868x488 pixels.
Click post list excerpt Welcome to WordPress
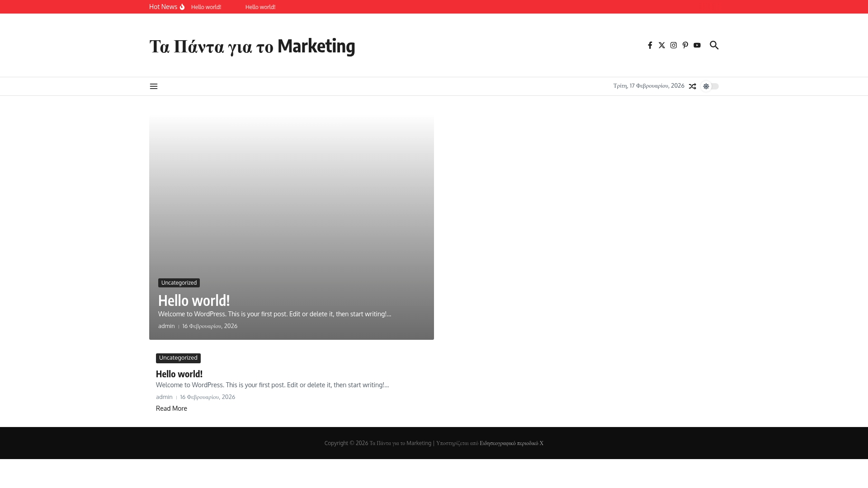click(x=272, y=385)
